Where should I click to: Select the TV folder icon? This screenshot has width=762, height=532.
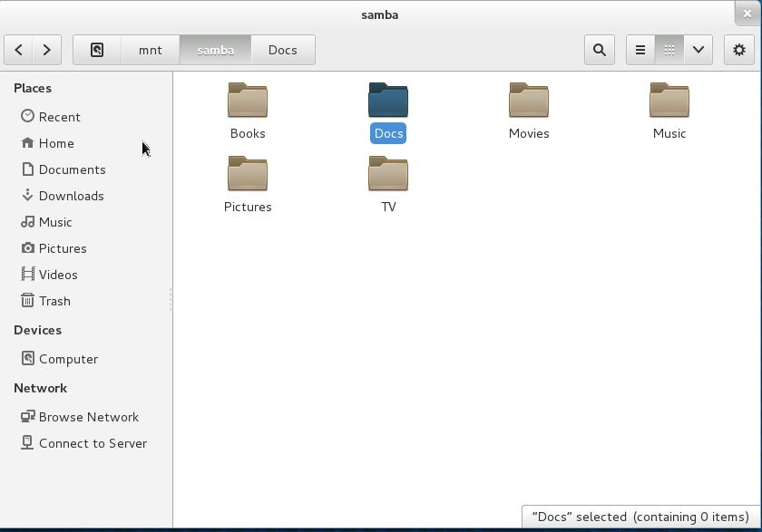[x=388, y=173]
